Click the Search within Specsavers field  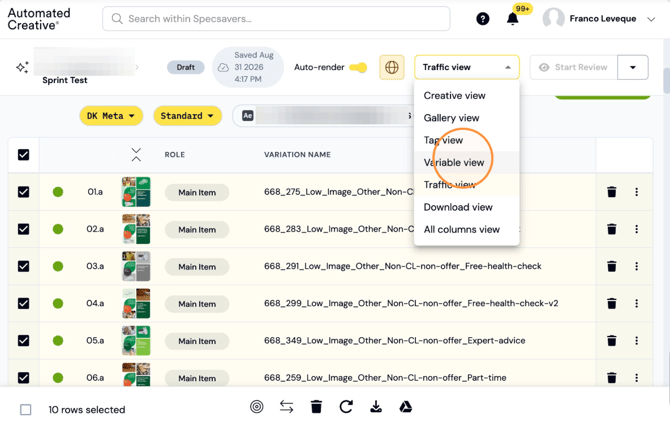pyautogui.click(x=276, y=19)
